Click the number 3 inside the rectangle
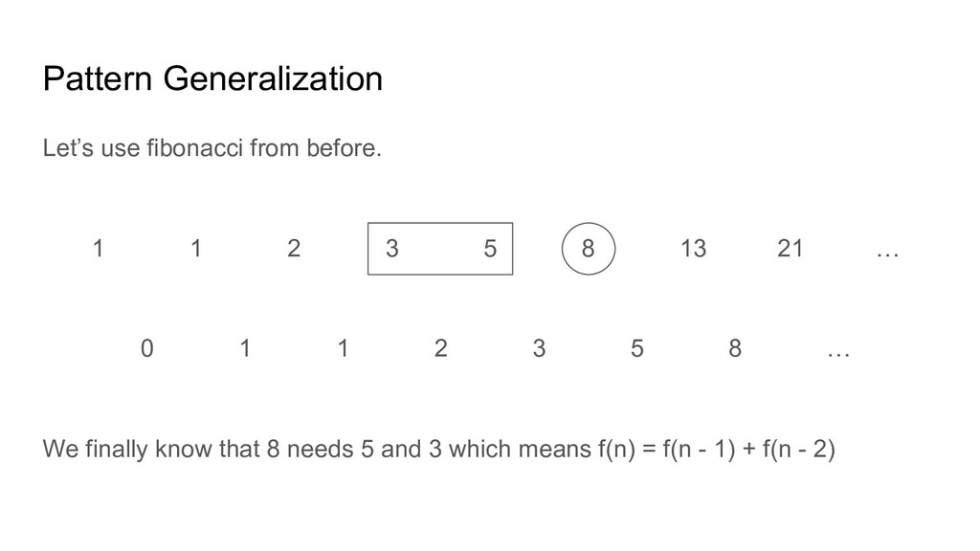Image resolution: width=980 pixels, height=551 pixels. click(x=391, y=249)
